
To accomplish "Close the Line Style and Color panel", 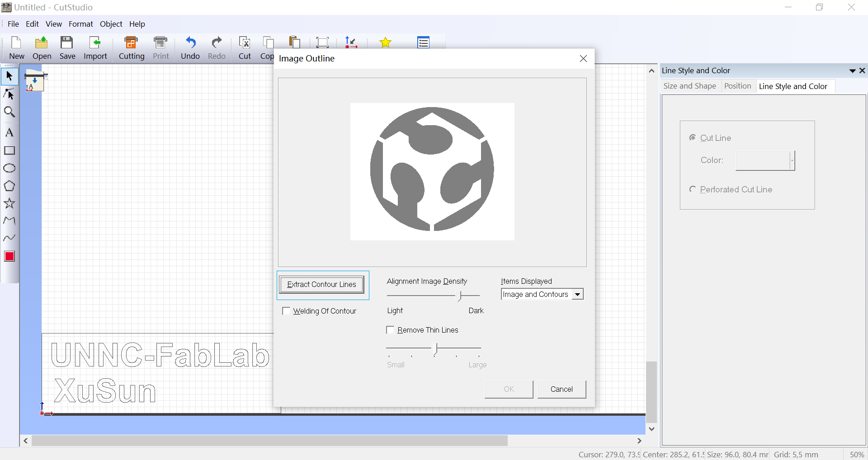I will (x=862, y=70).
